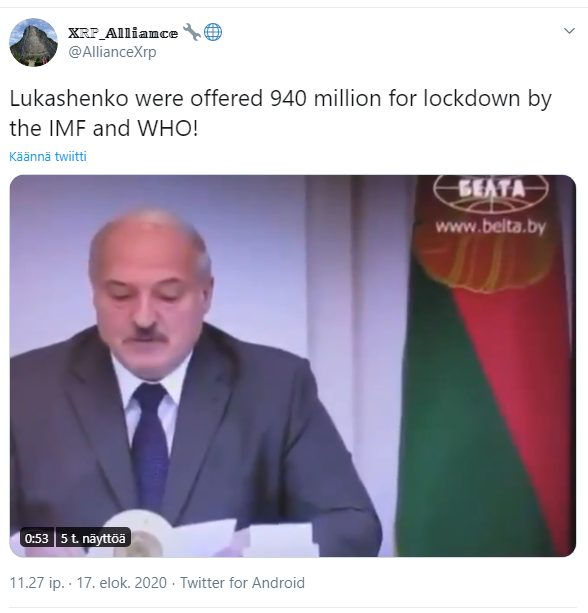Screen dimensions: 588x613
Task: Click the wrench emoji after XRP_Alliance
Action: pyautogui.click(x=192, y=32)
